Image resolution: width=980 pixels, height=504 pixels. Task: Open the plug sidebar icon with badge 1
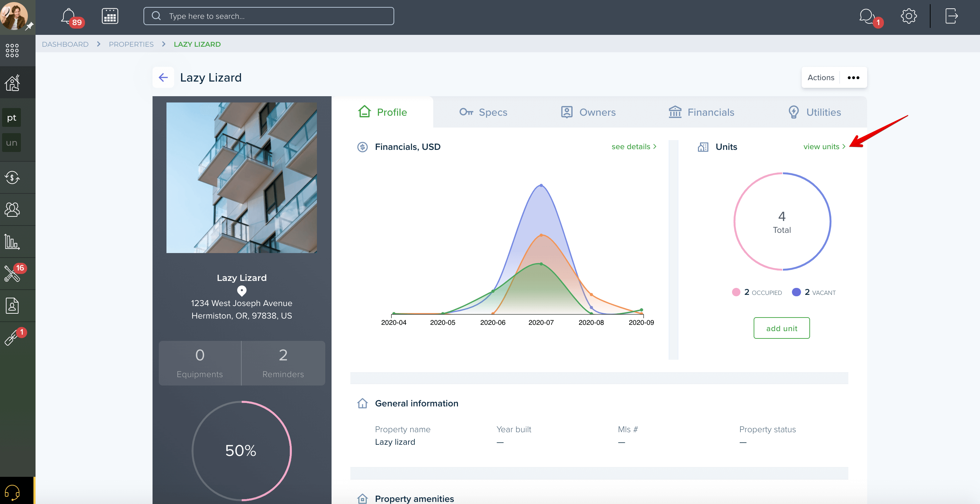[12, 338]
